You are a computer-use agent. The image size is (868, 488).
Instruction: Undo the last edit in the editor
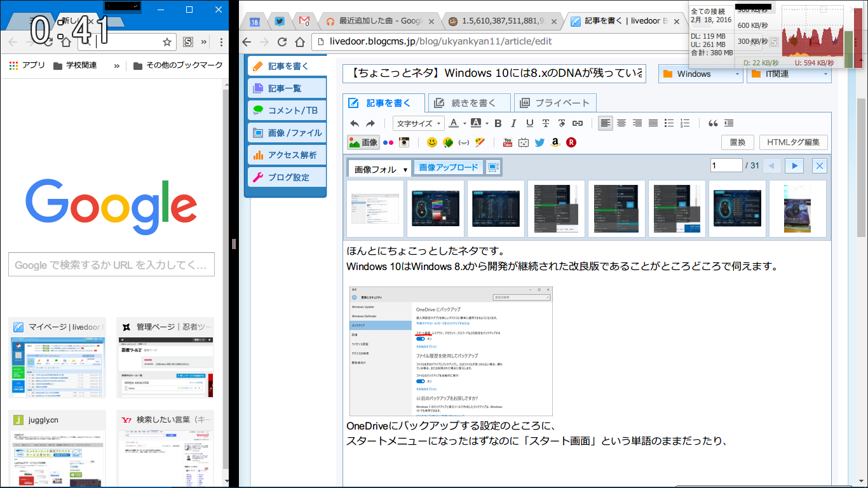click(x=355, y=123)
